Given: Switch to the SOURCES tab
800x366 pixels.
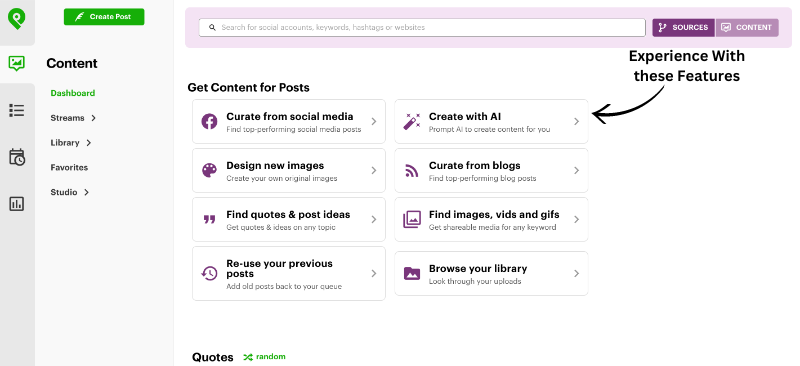Looking at the screenshot, I should (684, 28).
